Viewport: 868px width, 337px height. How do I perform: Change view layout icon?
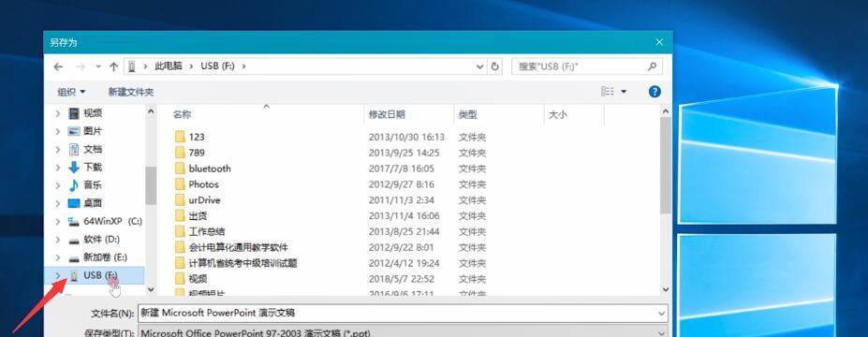[608, 92]
